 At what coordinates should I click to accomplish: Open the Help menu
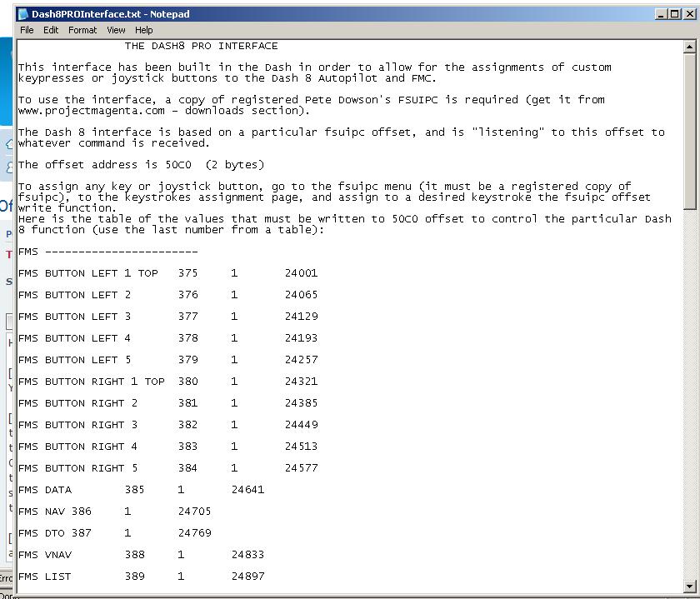click(x=143, y=30)
